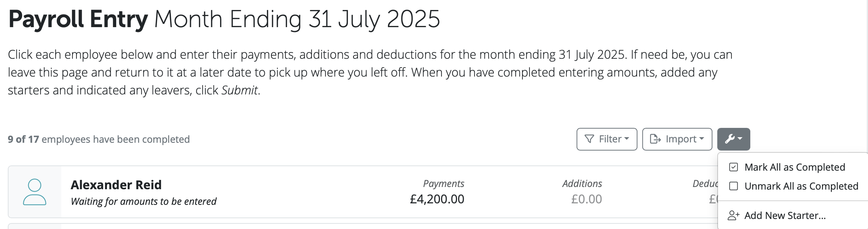Click the caret next to the wrench
The image size is (868, 229).
740,139
